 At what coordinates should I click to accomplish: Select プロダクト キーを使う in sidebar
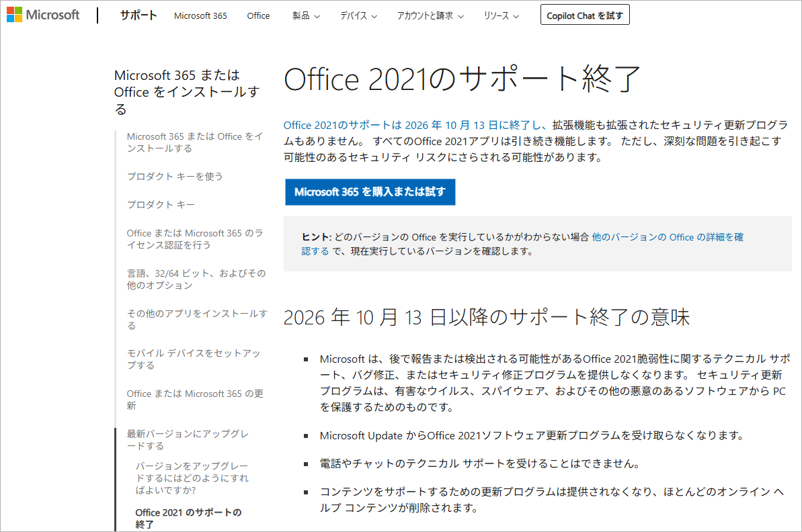pyautogui.click(x=175, y=176)
